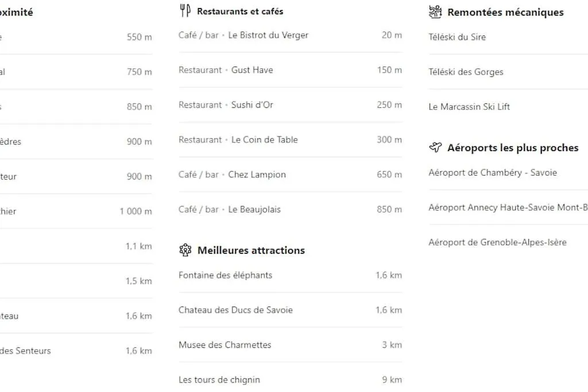Click the fork and knife restaurants icon
Screen dimensions: 588x392
(185, 10)
